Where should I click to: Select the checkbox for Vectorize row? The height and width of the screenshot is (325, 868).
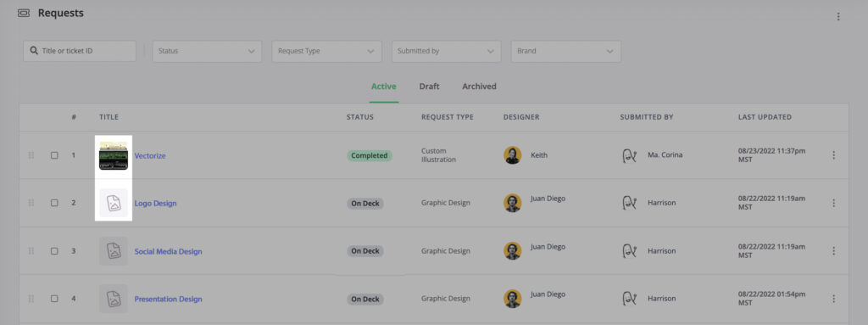pos(54,155)
